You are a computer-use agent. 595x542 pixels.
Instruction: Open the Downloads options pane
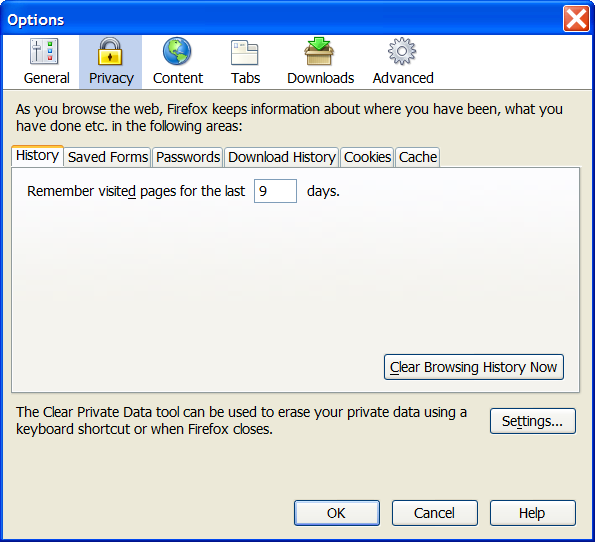pyautogui.click(x=320, y=62)
